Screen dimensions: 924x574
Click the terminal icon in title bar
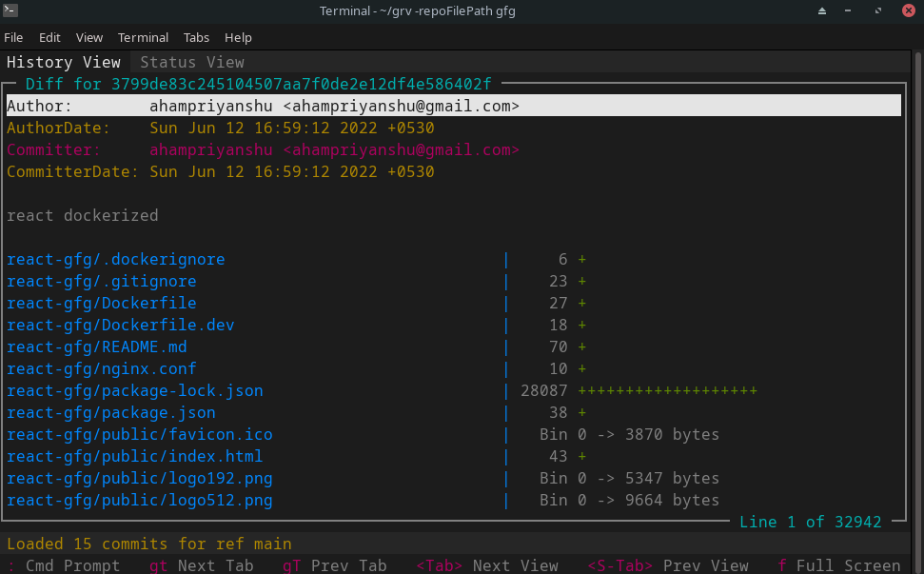10,10
